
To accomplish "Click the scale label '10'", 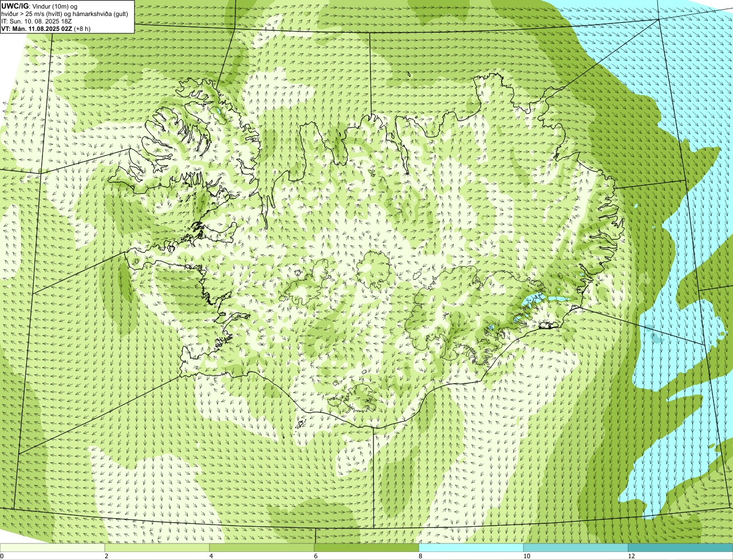I will 526,556.
